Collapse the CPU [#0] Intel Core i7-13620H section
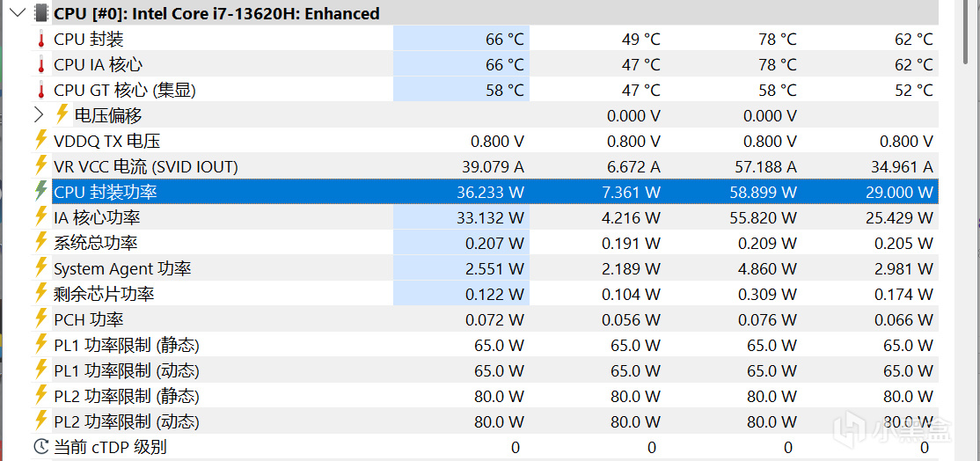The height and width of the screenshot is (461, 980). pos(18,12)
